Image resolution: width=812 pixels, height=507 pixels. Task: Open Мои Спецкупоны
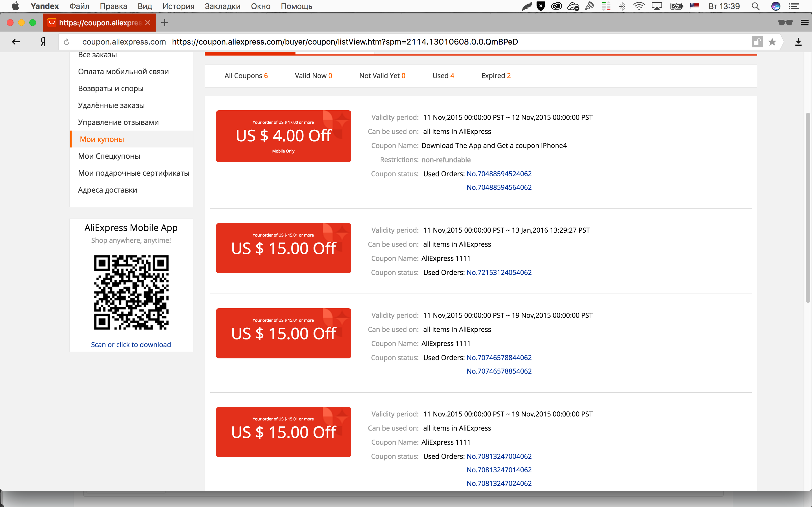point(109,156)
